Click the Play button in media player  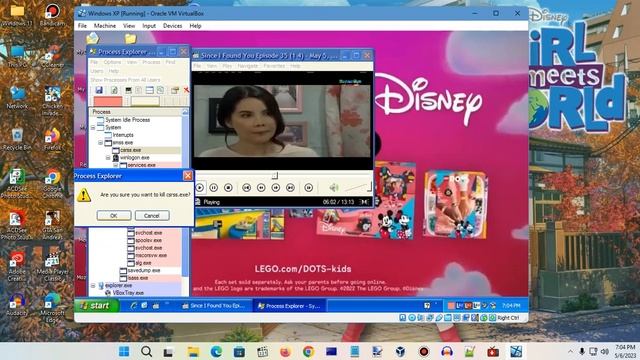200,187
